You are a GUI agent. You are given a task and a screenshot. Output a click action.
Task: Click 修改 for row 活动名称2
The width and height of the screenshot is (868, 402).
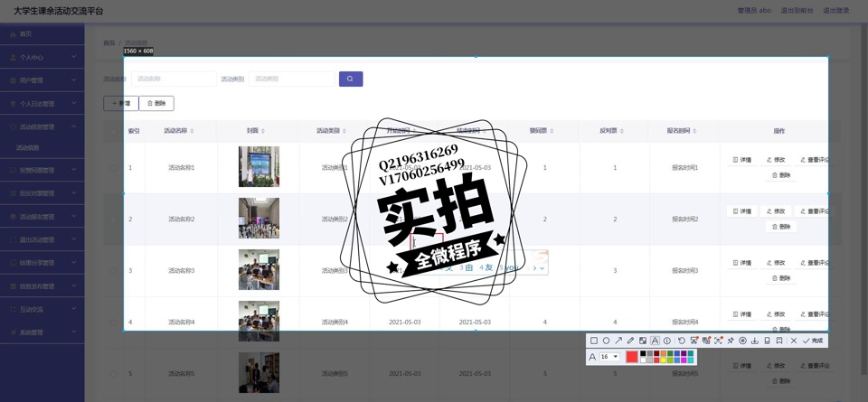coord(776,211)
